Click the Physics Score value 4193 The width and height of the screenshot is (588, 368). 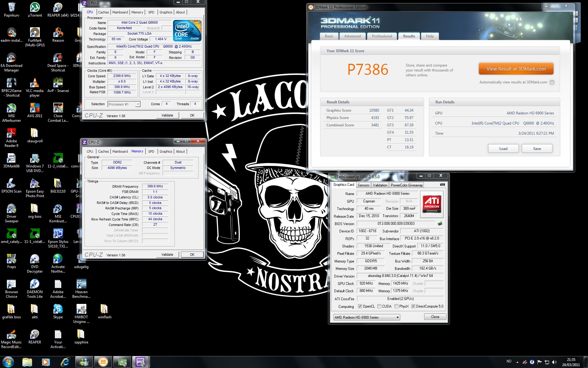(375, 118)
